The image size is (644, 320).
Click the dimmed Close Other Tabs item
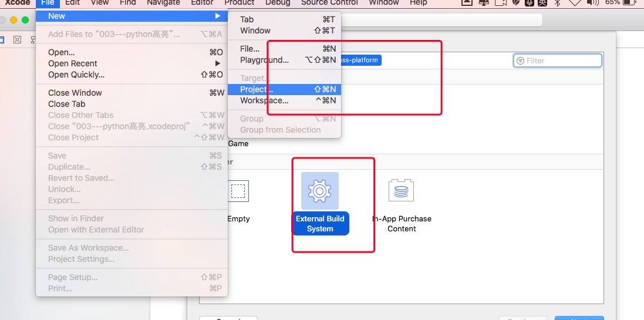tap(132, 115)
